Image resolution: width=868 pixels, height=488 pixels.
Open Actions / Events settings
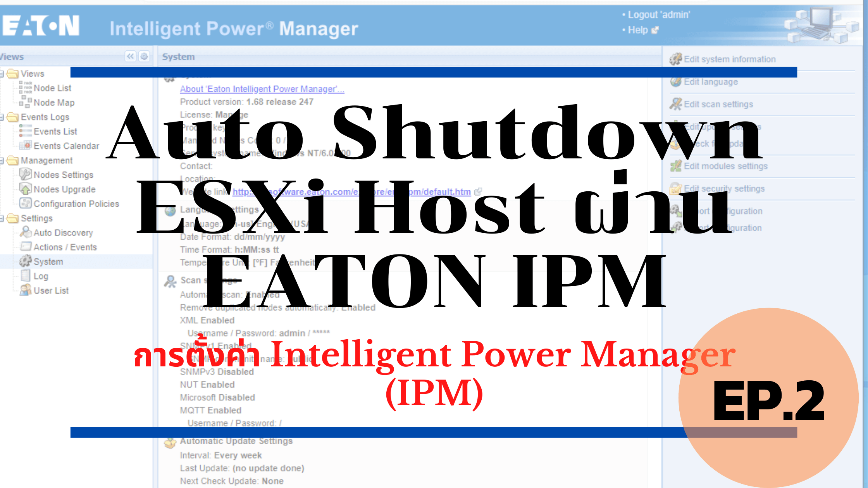tap(65, 247)
